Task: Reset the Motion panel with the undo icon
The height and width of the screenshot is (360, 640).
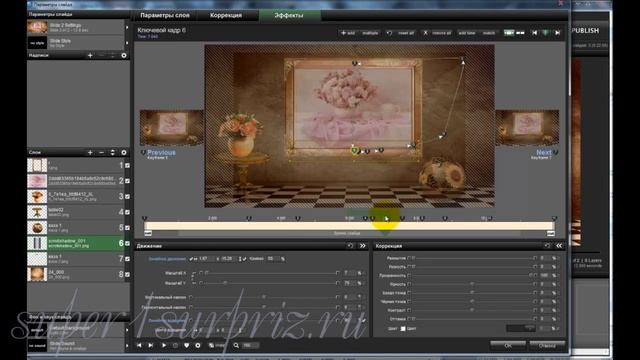Action: (351, 246)
